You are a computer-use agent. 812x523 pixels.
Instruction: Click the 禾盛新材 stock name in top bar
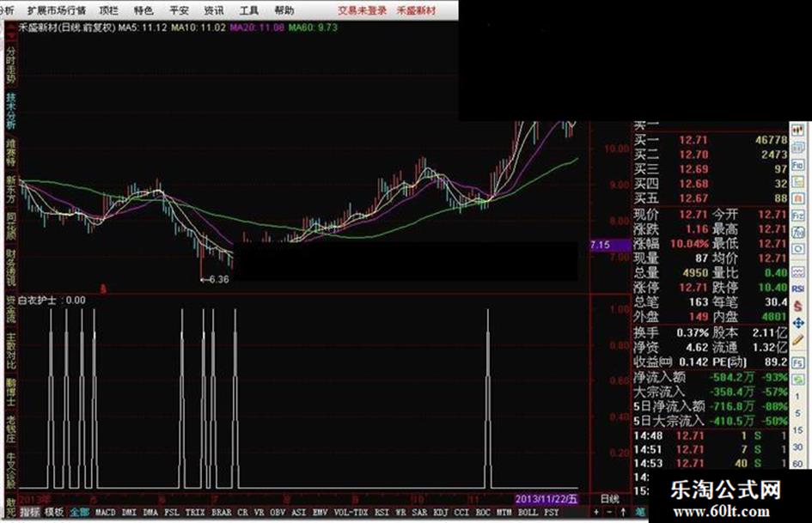[x=417, y=9]
